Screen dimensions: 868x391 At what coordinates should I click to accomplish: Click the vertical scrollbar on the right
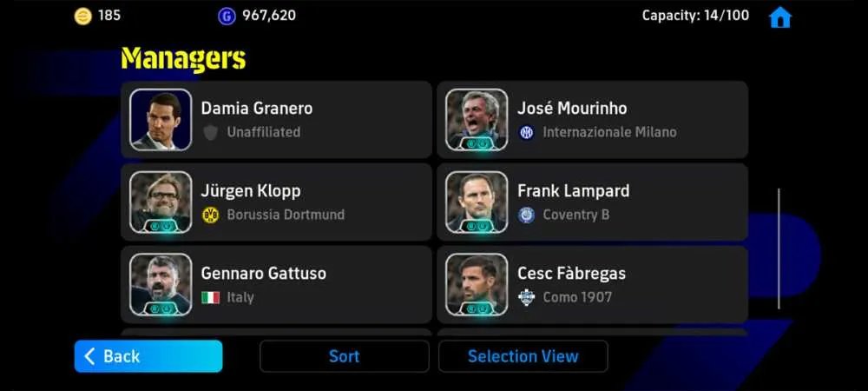(779, 249)
